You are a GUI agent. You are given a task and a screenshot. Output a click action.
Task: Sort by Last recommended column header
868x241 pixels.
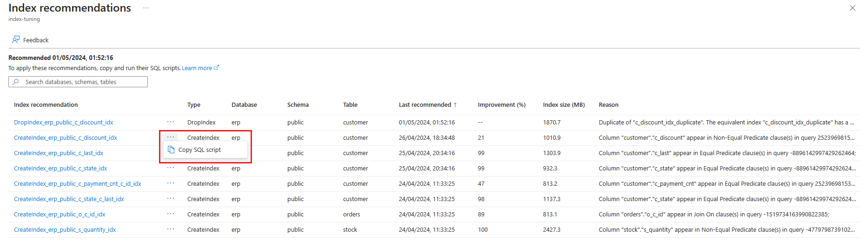point(428,105)
